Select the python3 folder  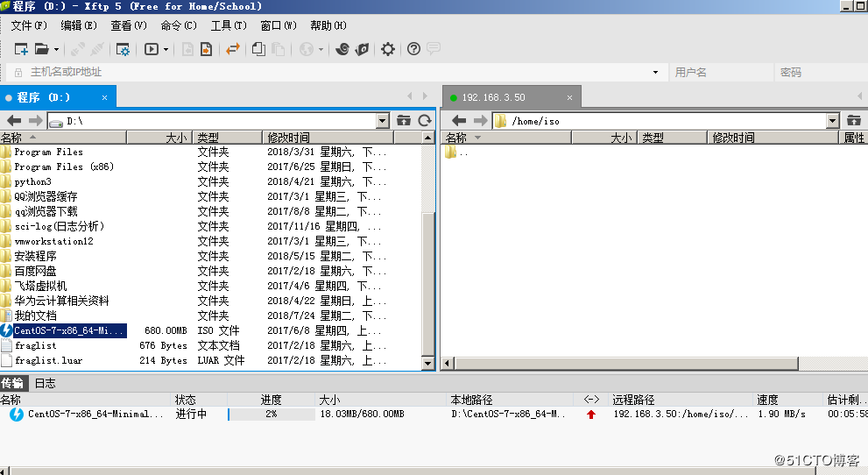pos(32,181)
